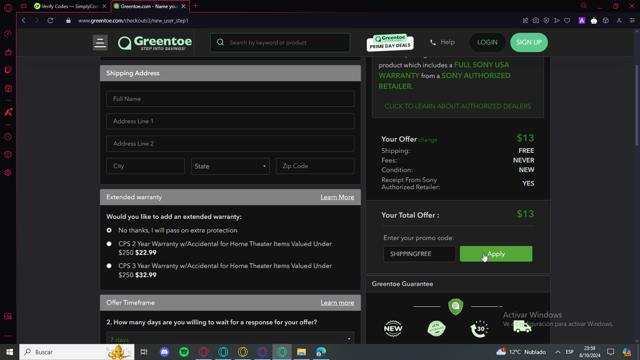Go back with the browser back arrow

pyautogui.click(x=24, y=20)
